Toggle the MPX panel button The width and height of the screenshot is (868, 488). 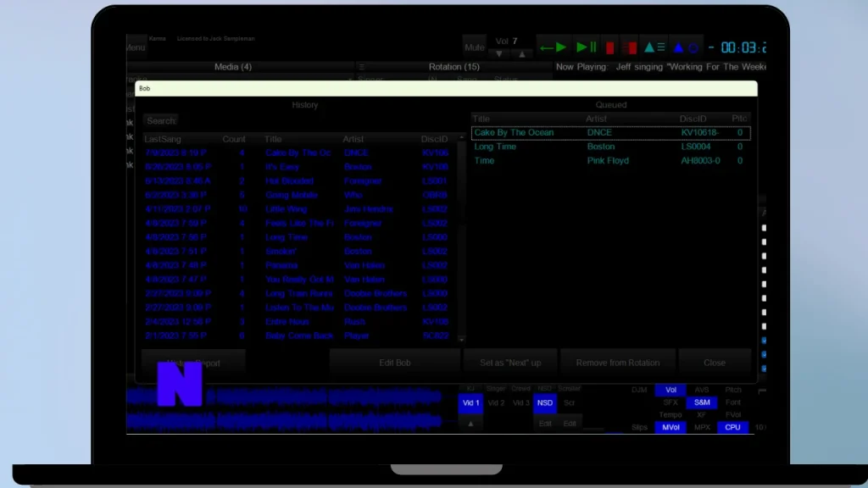point(702,427)
